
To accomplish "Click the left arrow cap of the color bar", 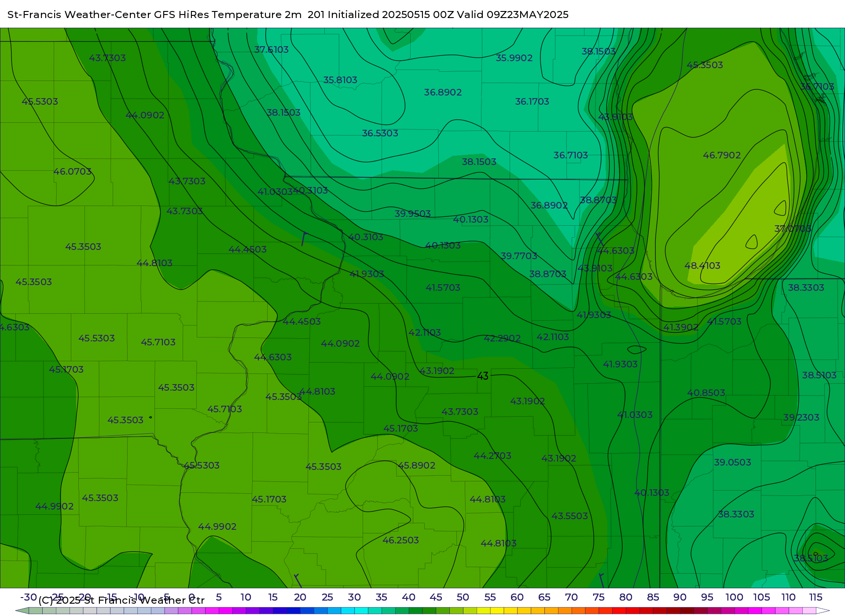I will point(22,611).
